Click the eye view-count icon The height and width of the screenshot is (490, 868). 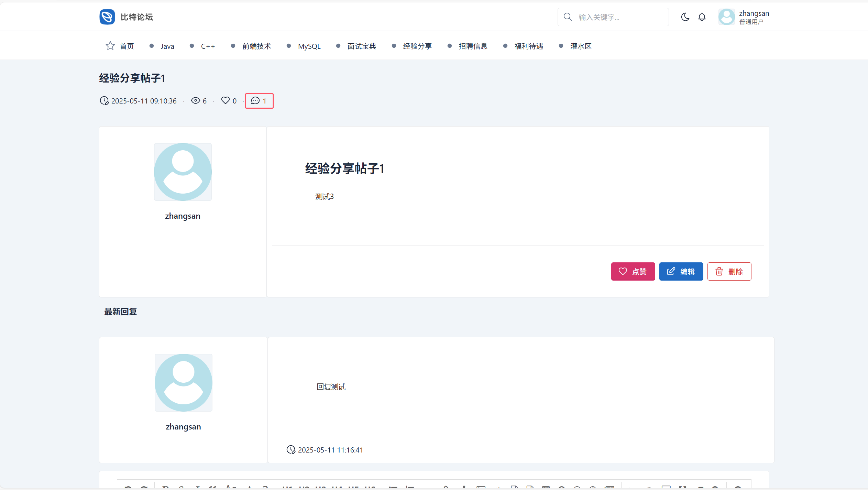(x=195, y=100)
